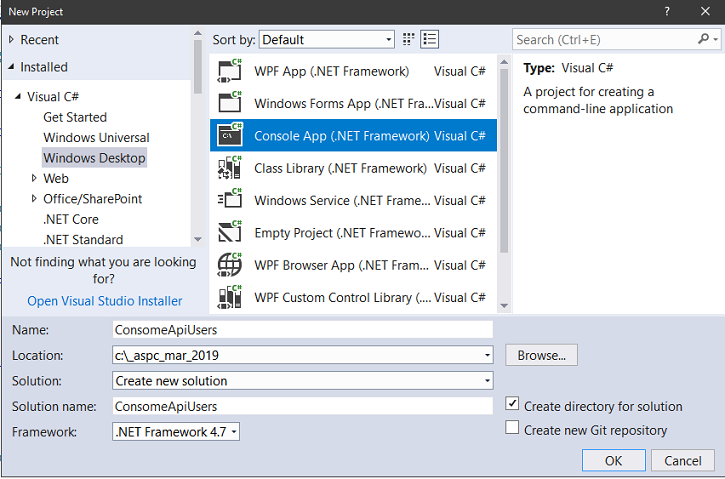The image size is (725, 479).
Task: Click the template list scroll up arrow
Action: (x=504, y=61)
